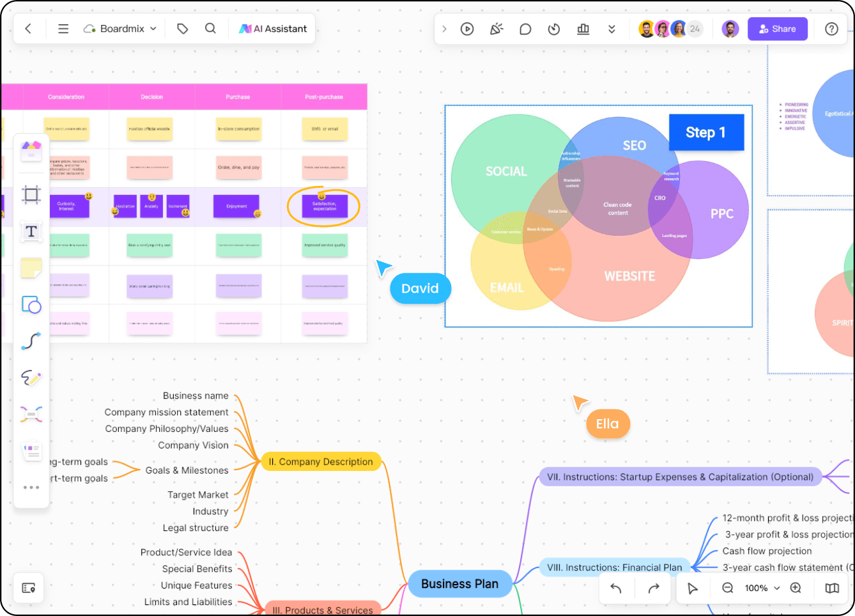Open the 100% zoom level dropdown
This screenshot has height=616, width=855.
tap(762, 589)
